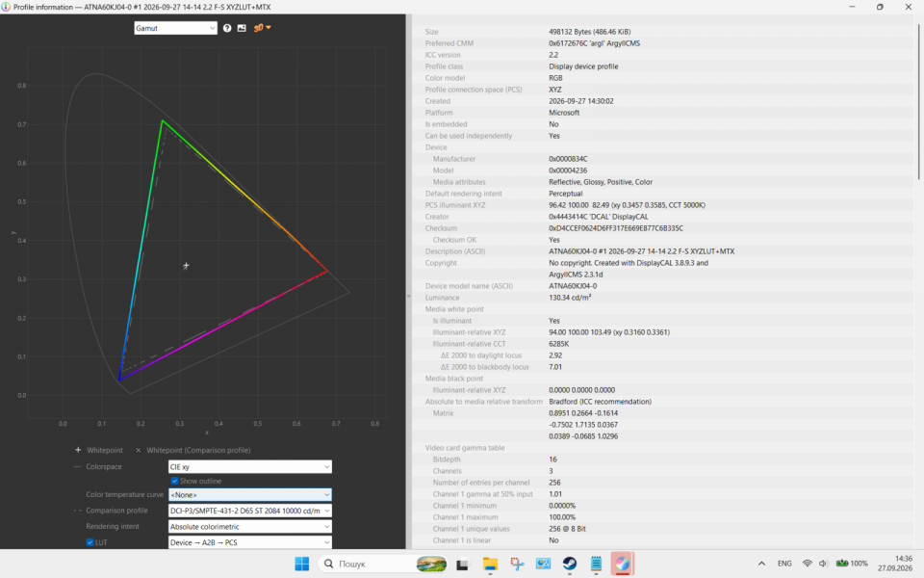This screenshot has height=578, width=924.
Task: Open Steam from the taskbar
Action: click(569, 564)
